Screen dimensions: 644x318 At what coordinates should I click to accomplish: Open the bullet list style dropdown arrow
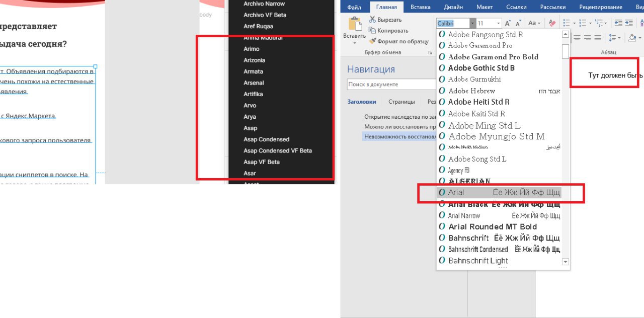(x=574, y=23)
